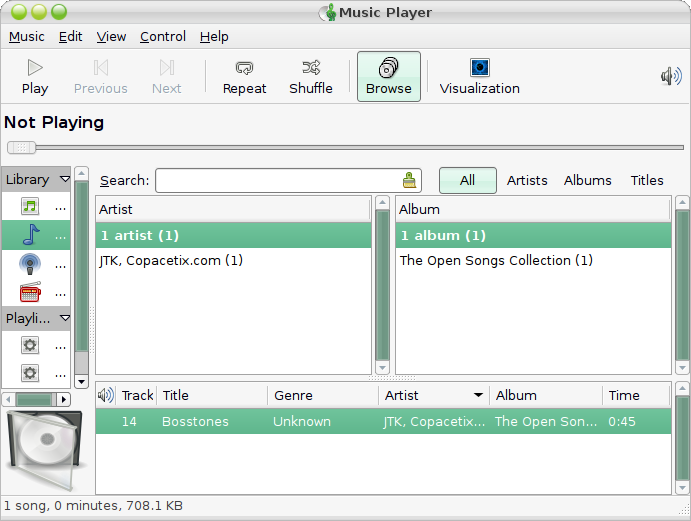Viewport: 691px width, 521px height.
Task: Toggle Shuffle mode
Action: click(311, 76)
